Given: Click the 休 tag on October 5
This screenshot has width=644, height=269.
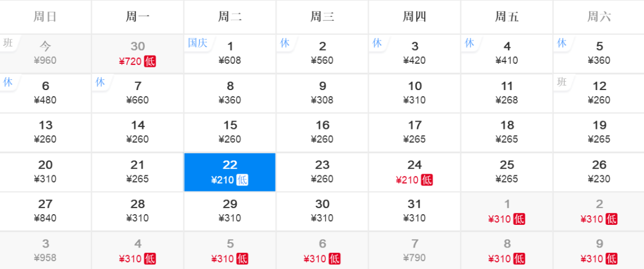Looking at the screenshot, I should [562, 43].
